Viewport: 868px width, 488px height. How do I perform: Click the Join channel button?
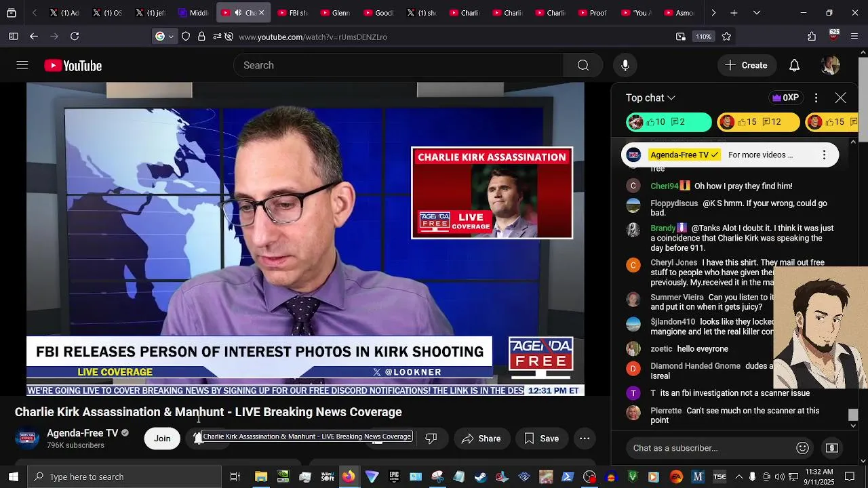[162, 439]
